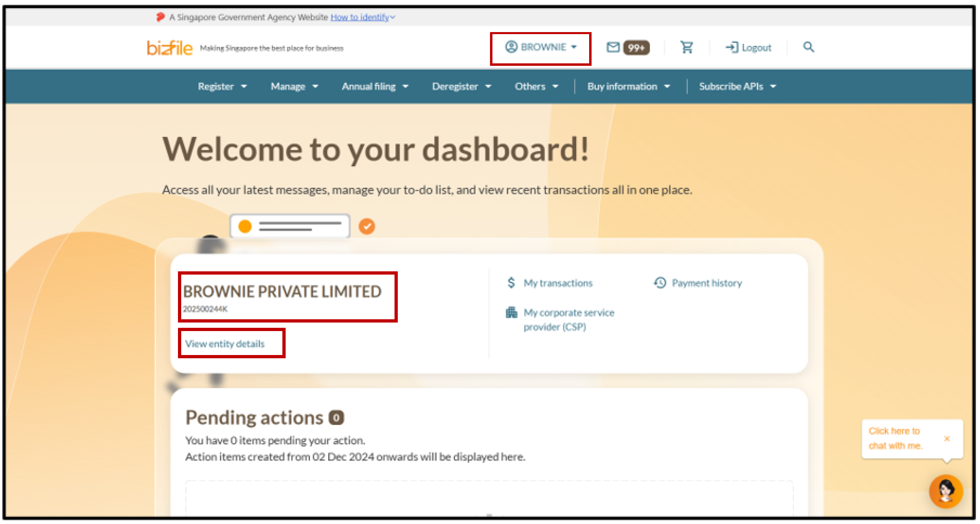Click the My transactions dollar icon
Screen dimensions: 980x524
[x=511, y=283]
